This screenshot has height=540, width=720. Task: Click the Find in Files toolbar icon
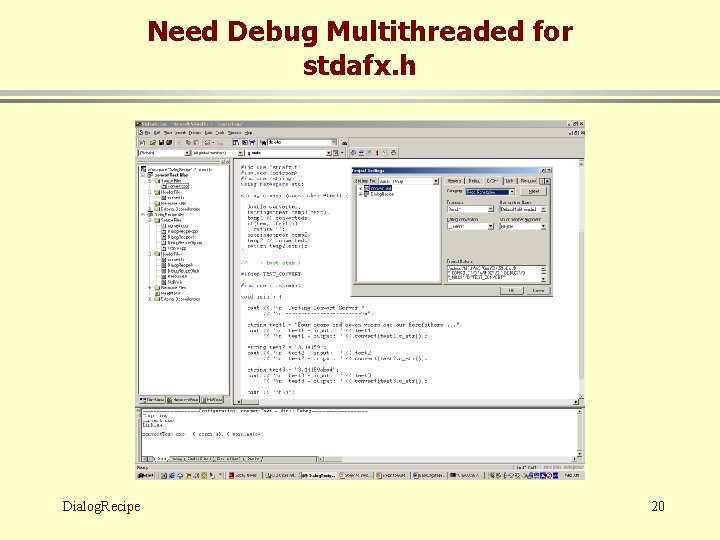click(x=263, y=142)
